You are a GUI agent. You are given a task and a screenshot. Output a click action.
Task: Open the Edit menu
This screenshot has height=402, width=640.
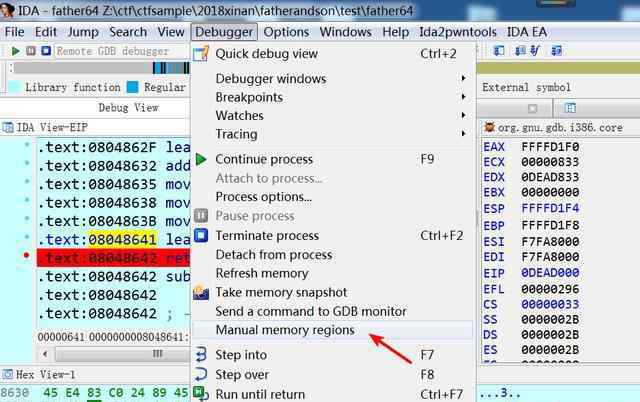click(x=46, y=32)
